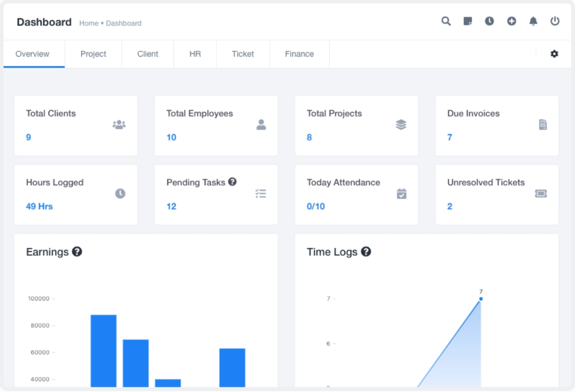Click the help icon beside Time Logs

tap(366, 251)
